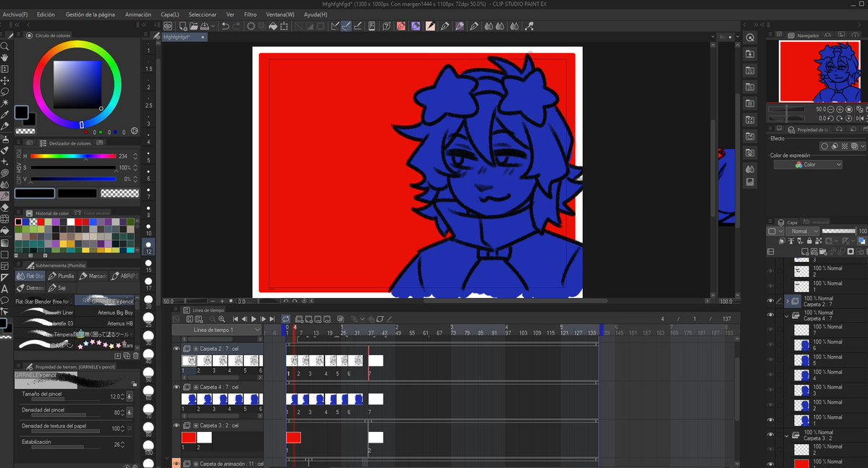Select the Marcad sub tool
This screenshot has height=468, width=868.
pos(93,276)
